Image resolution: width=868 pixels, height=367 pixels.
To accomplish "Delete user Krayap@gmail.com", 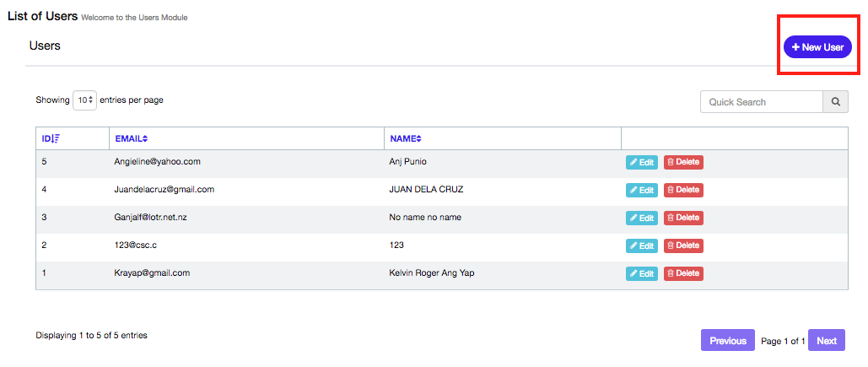I will pos(682,273).
